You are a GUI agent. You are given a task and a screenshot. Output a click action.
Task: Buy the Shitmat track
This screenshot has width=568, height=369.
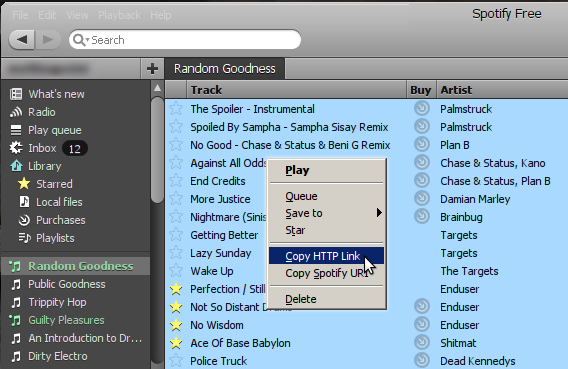pos(422,343)
